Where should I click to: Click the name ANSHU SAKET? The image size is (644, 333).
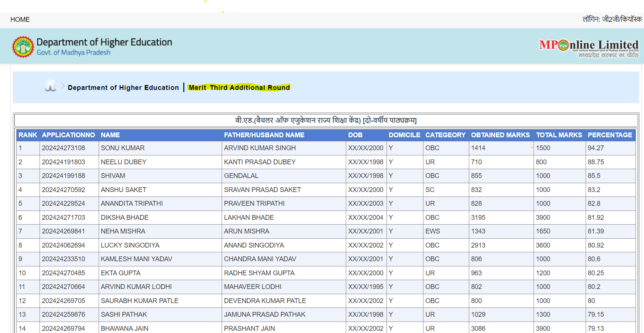coord(123,190)
